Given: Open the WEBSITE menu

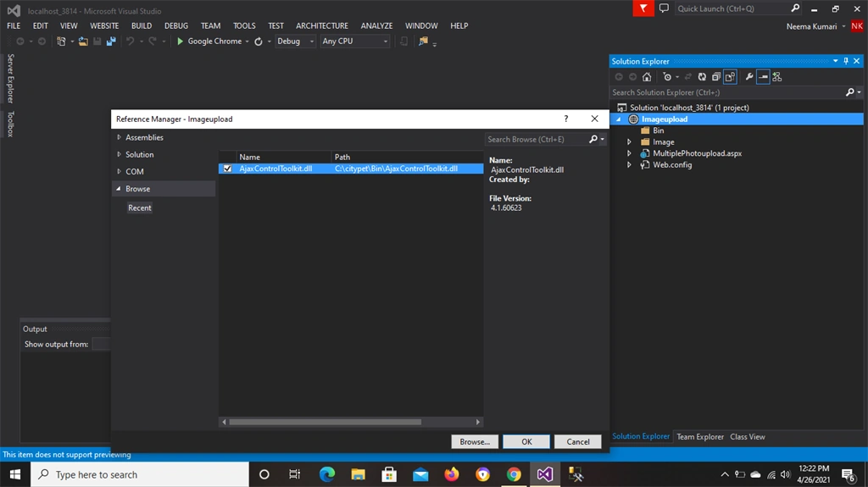Looking at the screenshot, I should point(104,26).
